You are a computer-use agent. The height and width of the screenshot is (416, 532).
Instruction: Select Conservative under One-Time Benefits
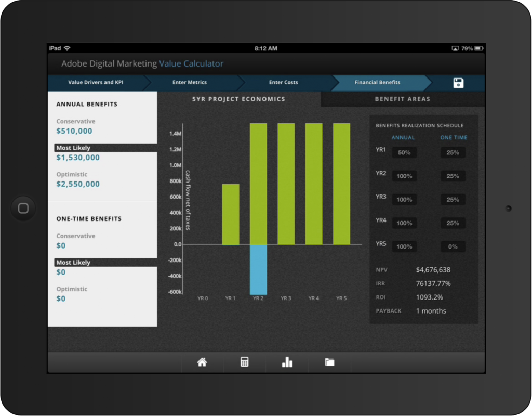tap(76, 236)
